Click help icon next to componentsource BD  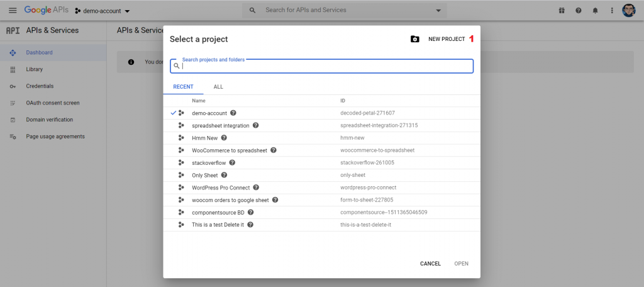point(250,213)
